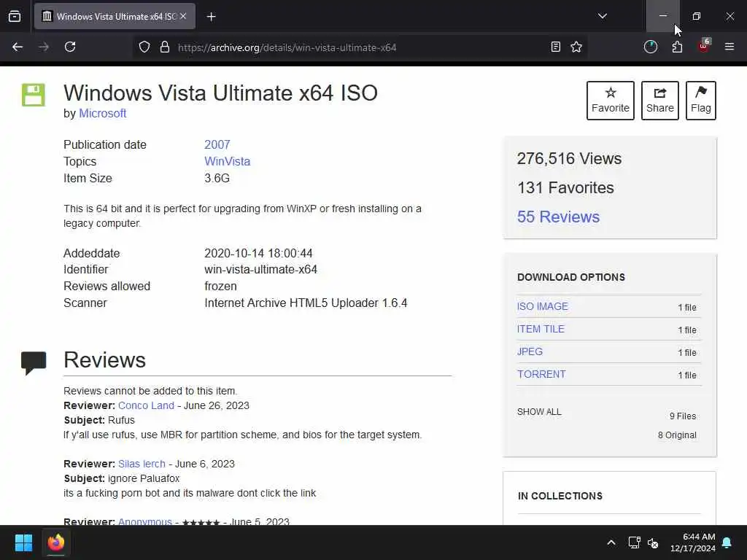This screenshot has width=747, height=560.
Task: Open a new tab with plus button
Action: coord(211,17)
